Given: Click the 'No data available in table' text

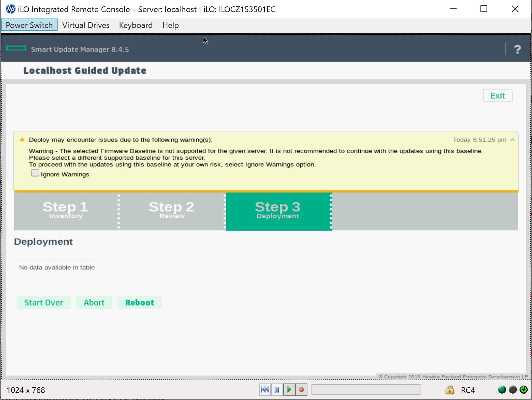Looking at the screenshot, I should point(57,268).
